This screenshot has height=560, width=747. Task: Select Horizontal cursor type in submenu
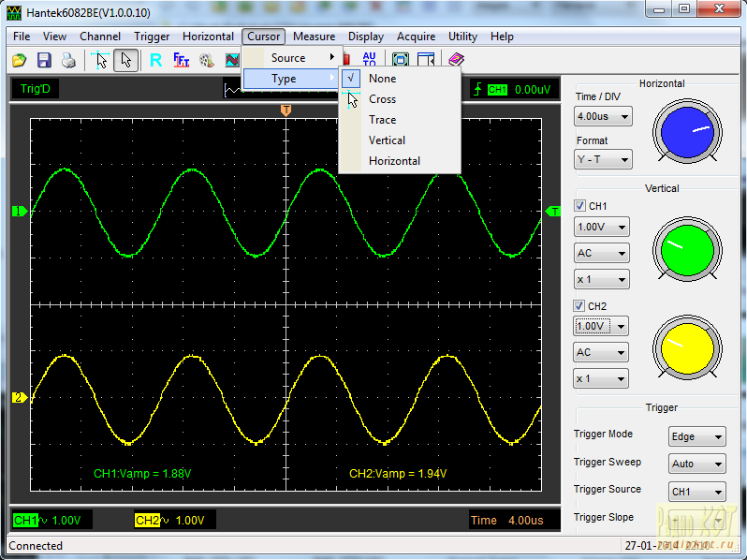[x=394, y=161]
